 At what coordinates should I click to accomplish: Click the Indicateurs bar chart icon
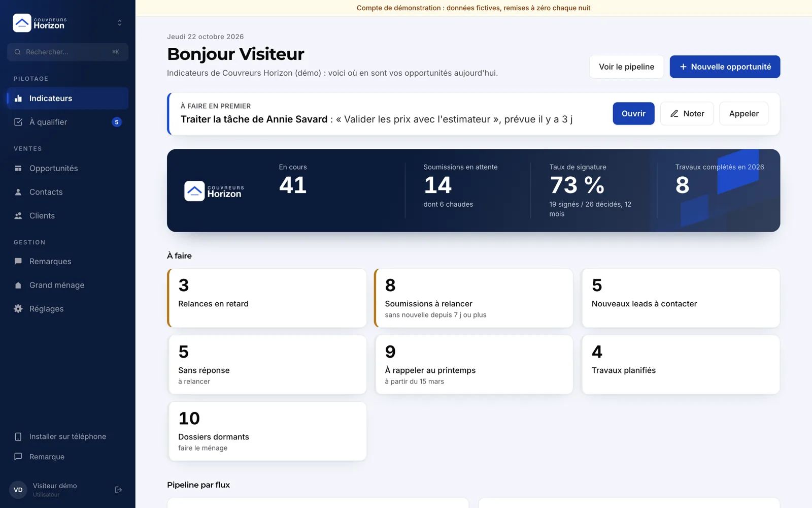[18, 99]
